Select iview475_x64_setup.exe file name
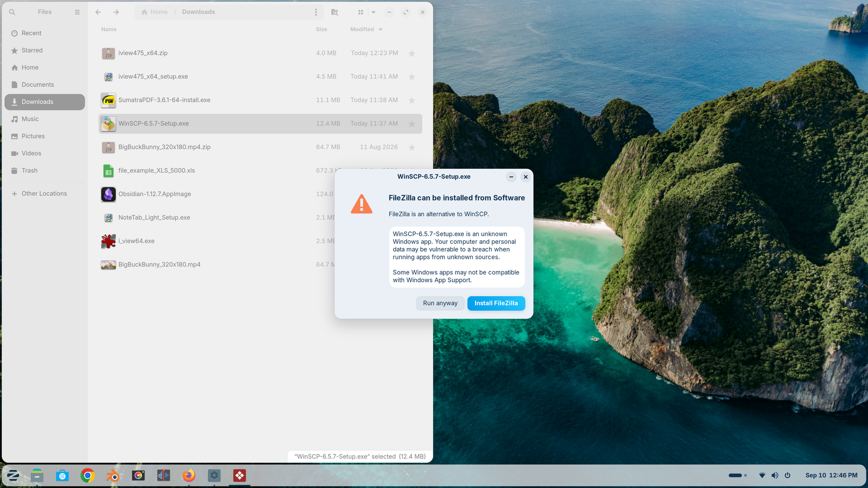 [153, 77]
